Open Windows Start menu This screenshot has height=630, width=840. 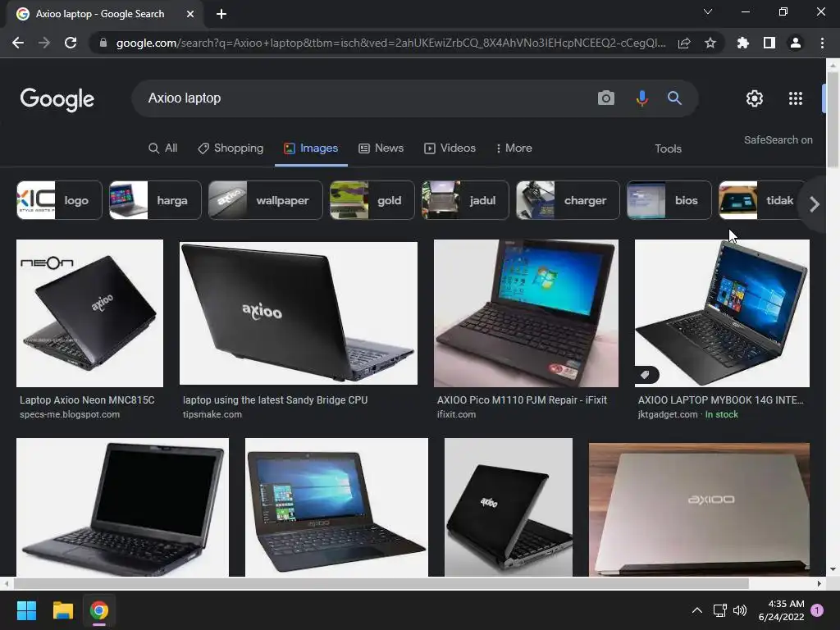[x=26, y=610]
